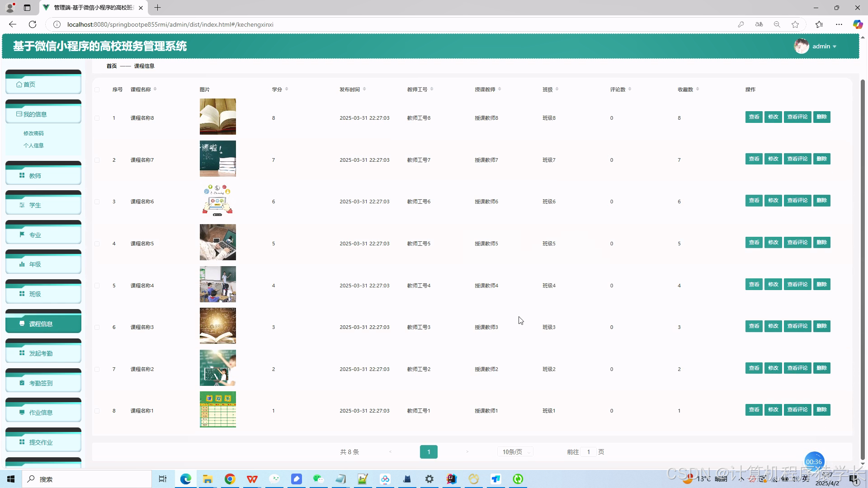
Task: Click browser refresh icon
Action: click(33, 24)
